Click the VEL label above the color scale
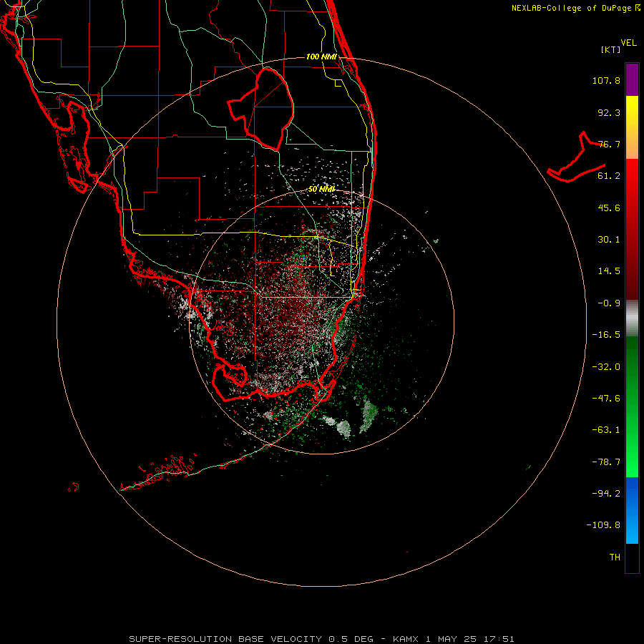This screenshot has width=644, height=644. click(x=628, y=43)
